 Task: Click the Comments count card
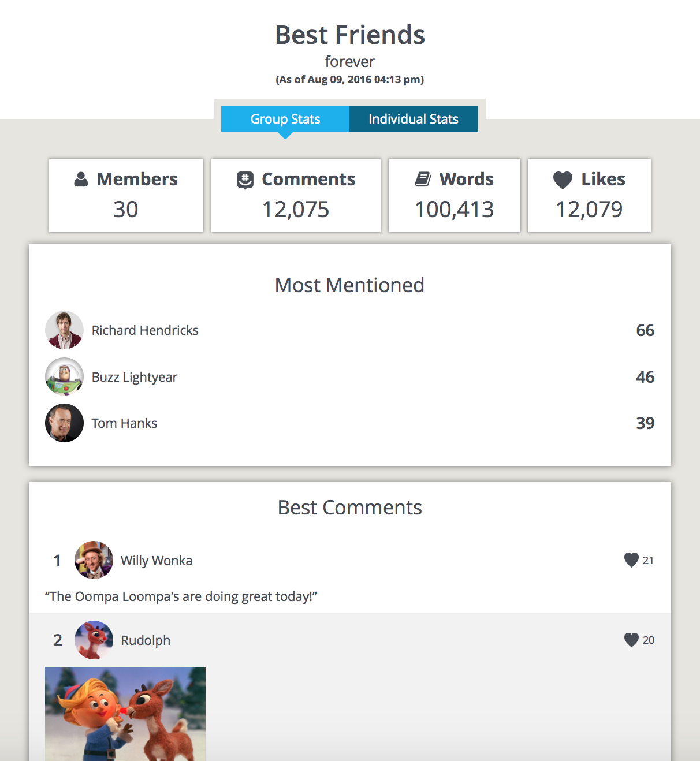296,195
